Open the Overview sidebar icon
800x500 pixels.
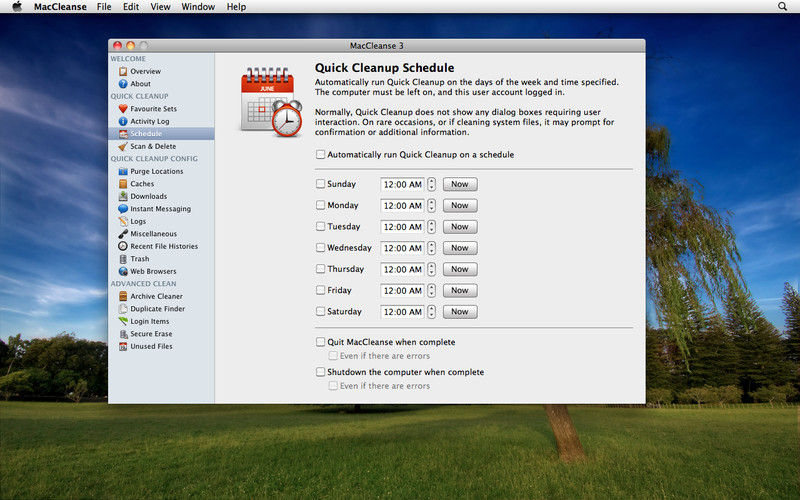click(x=123, y=71)
